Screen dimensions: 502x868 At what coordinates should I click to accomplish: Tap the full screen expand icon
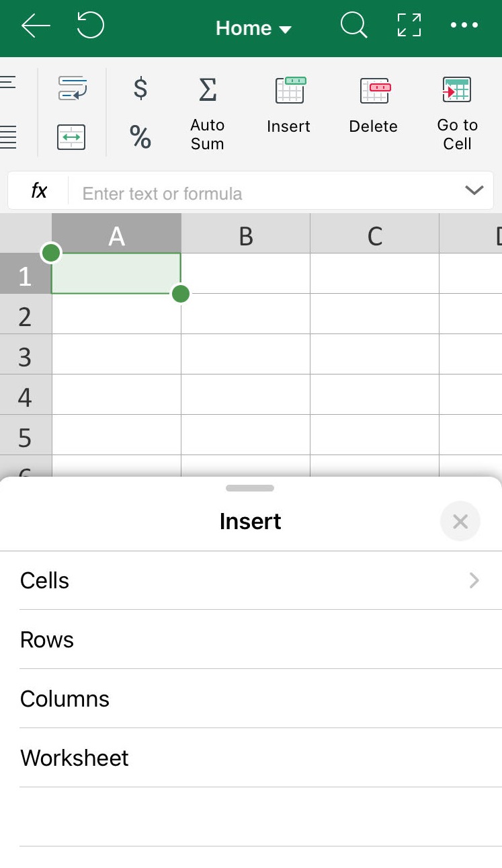coord(409,26)
